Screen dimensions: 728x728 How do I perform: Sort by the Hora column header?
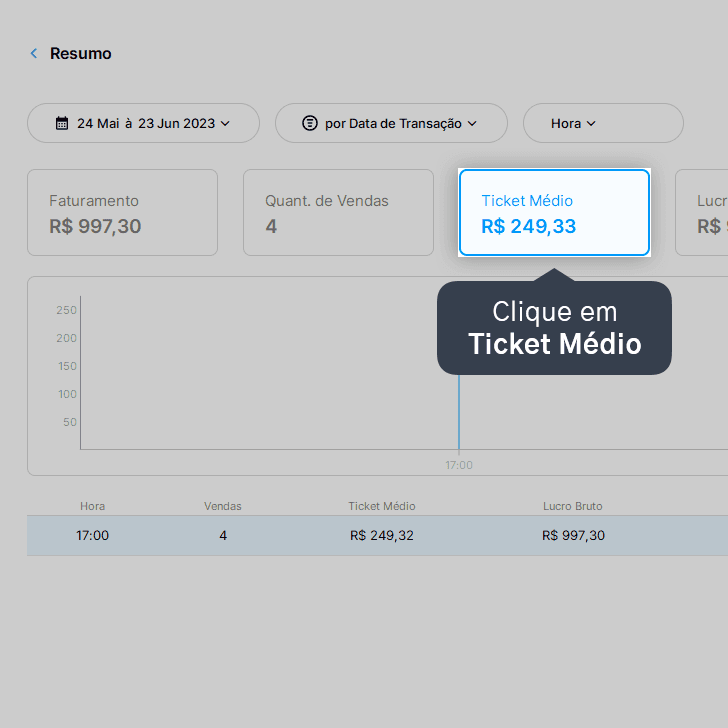point(92,506)
